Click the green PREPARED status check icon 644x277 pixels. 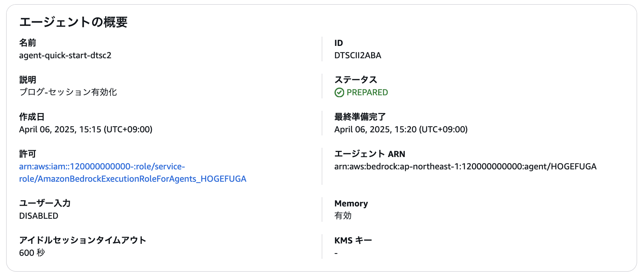(x=339, y=93)
